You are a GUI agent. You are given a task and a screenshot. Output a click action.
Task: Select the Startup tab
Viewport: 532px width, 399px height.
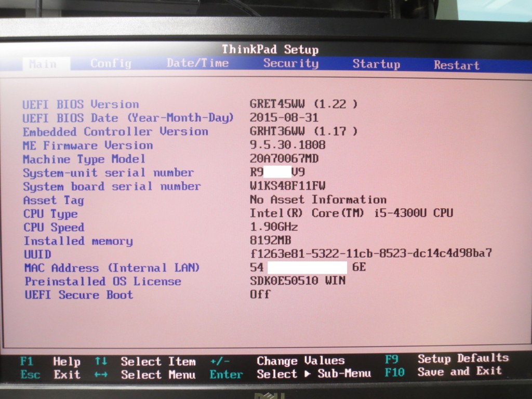coord(376,64)
